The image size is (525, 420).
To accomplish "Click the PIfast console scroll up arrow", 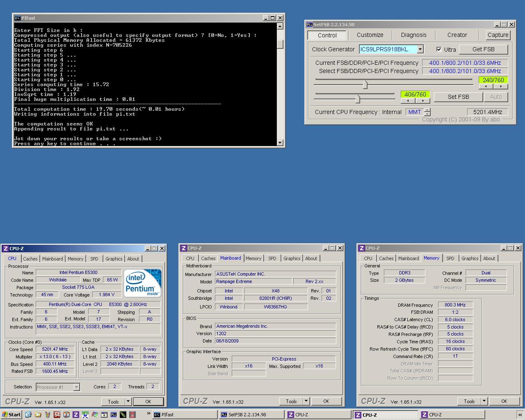I will 280,26.
